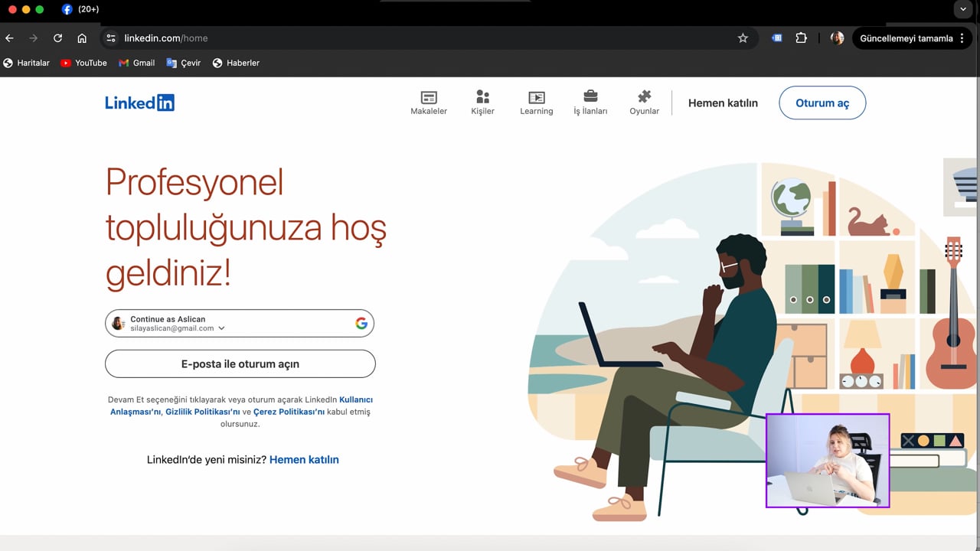The image size is (980, 551).
Task: Open the Kişiler people icon
Action: (x=482, y=96)
